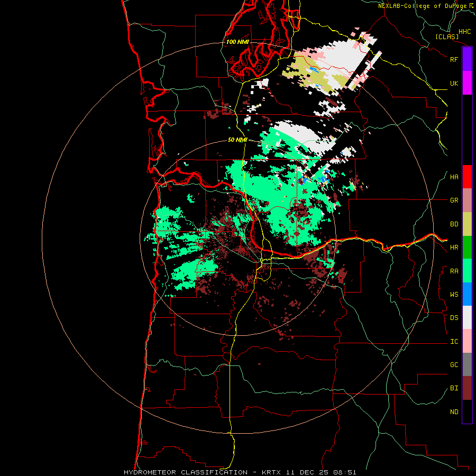Click the GC gray legend swatch
Screen dimensions: 476x476
point(467,364)
